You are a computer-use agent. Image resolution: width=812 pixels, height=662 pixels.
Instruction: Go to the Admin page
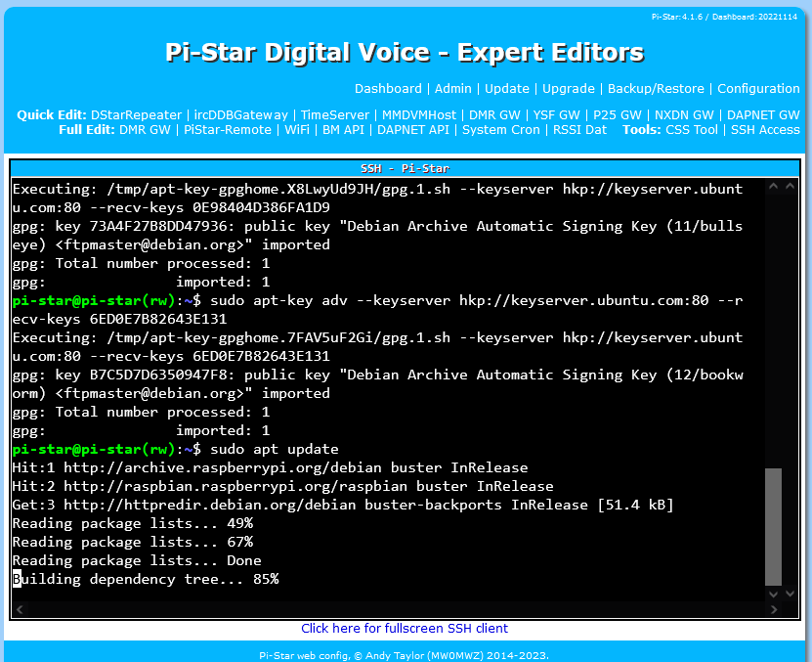tap(453, 89)
